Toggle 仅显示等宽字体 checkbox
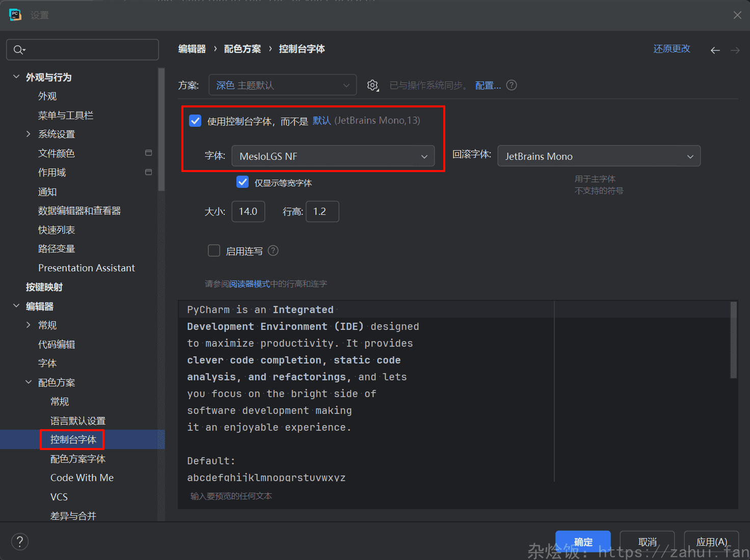This screenshot has height=560, width=750. point(243,182)
